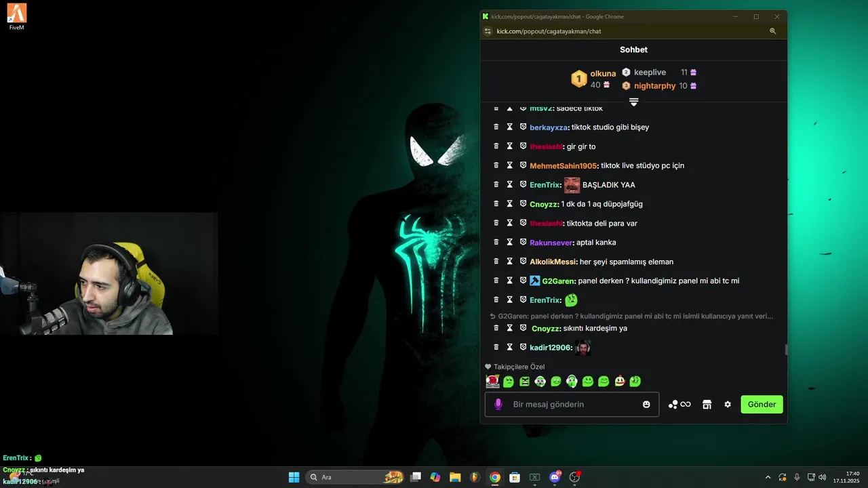868x488 pixels.
Task: Ban AlkolikMessi via shield icon
Action: point(523,262)
